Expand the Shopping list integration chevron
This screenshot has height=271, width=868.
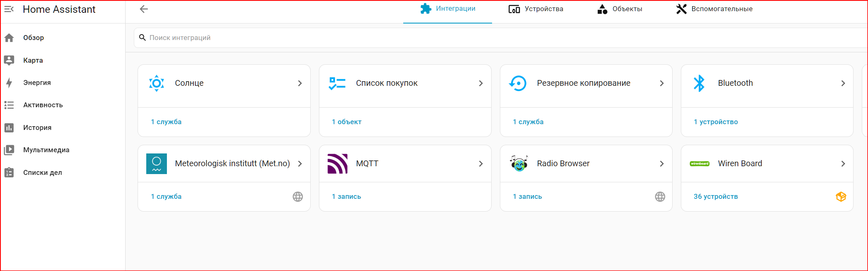[x=481, y=83]
